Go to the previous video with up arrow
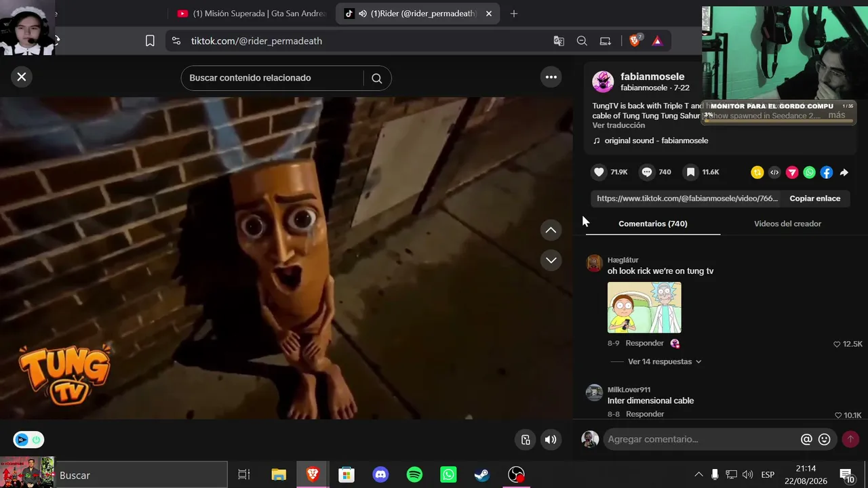Image resolution: width=868 pixels, height=488 pixels. 551,230
